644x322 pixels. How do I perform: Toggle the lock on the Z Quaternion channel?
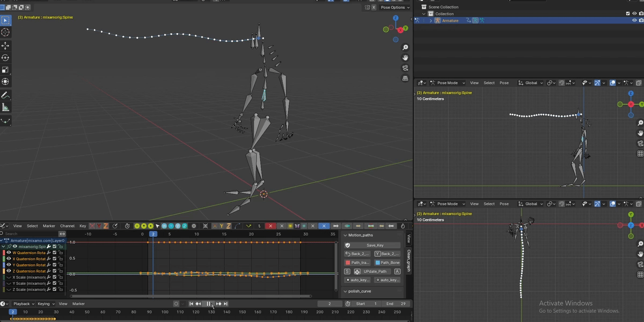coord(61,270)
